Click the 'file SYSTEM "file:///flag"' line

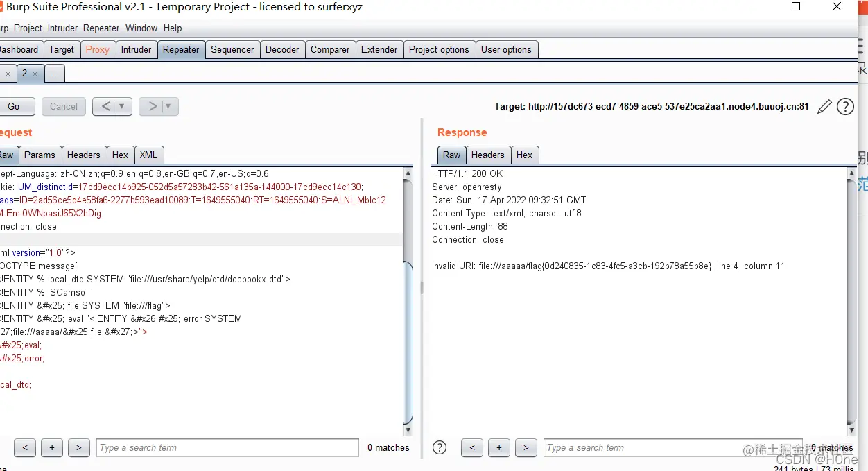(x=85, y=305)
